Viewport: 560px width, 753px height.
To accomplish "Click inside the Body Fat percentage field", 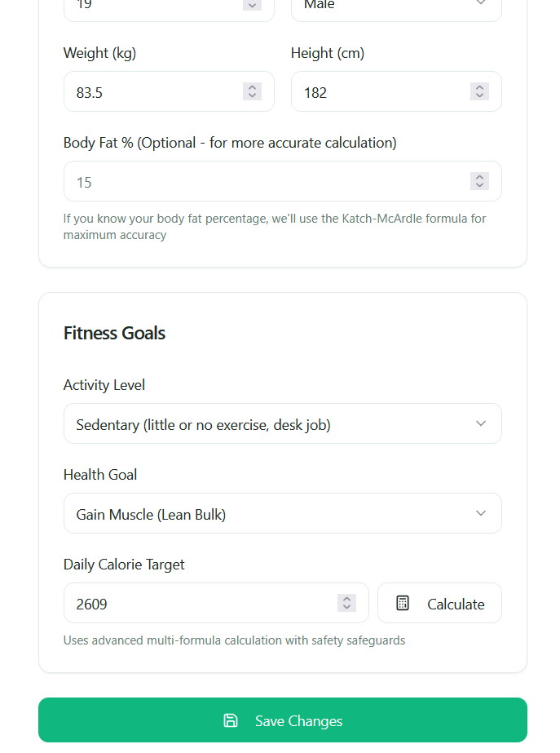I will 245,180.
